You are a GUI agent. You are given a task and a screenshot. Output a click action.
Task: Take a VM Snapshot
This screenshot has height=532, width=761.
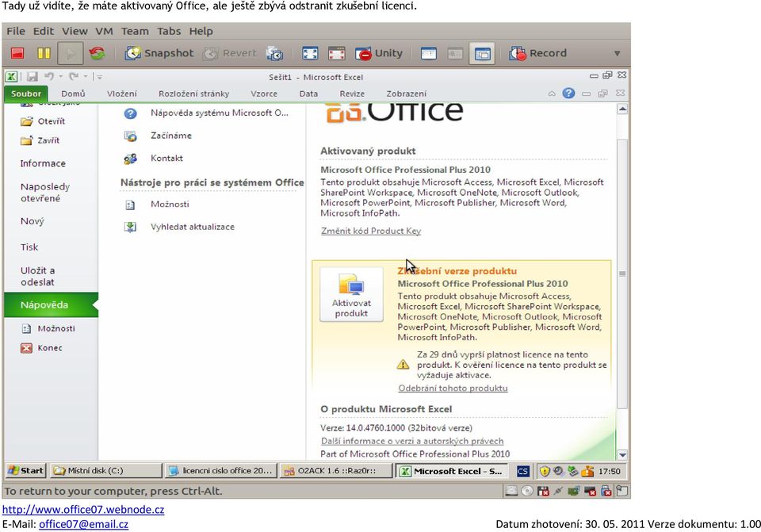pyautogui.click(x=159, y=53)
